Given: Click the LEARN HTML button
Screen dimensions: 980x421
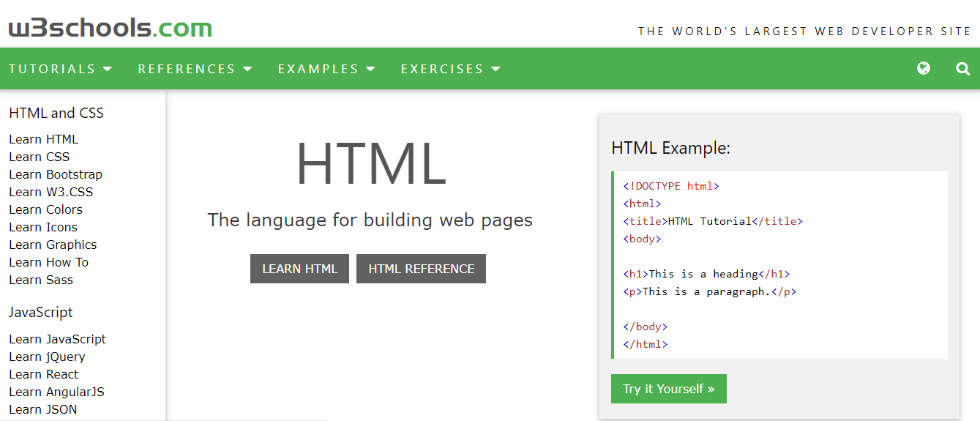Looking at the screenshot, I should (x=299, y=269).
